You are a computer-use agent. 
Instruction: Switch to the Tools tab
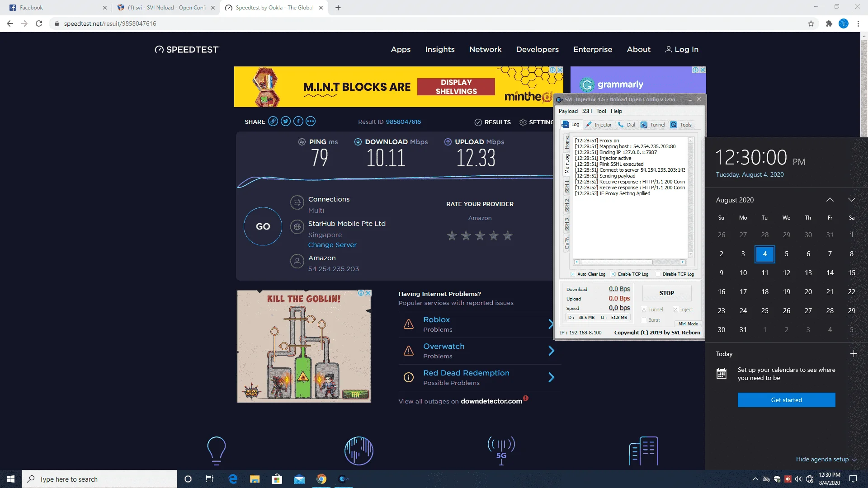[681, 125]
